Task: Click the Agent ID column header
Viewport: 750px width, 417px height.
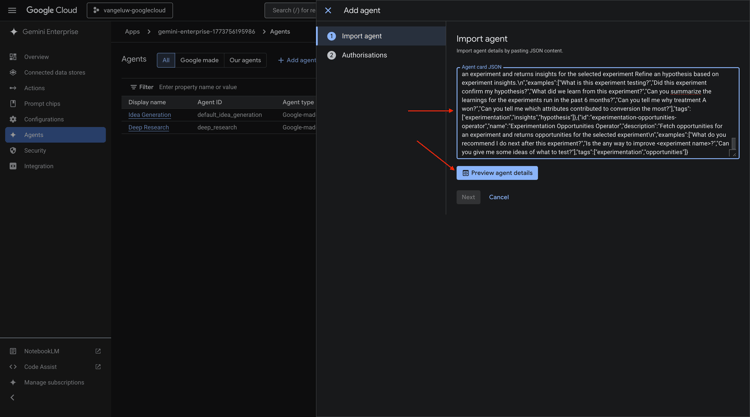Action: pos(210,102)
